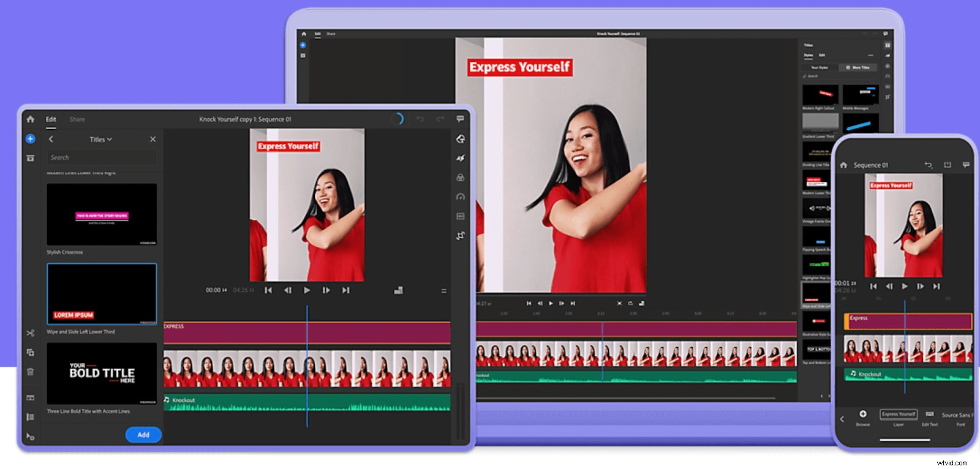Select the Knockout audio track on phone
The image size is (980, 469).
pyautogui.click(x=908, y=373)
